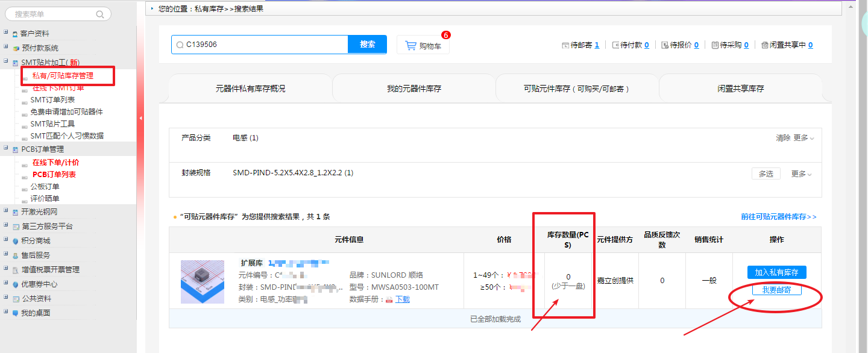Screen dimensions: 868x353
Task: Open the 闲置共享库存 tab
Action: tap(740, 89)
